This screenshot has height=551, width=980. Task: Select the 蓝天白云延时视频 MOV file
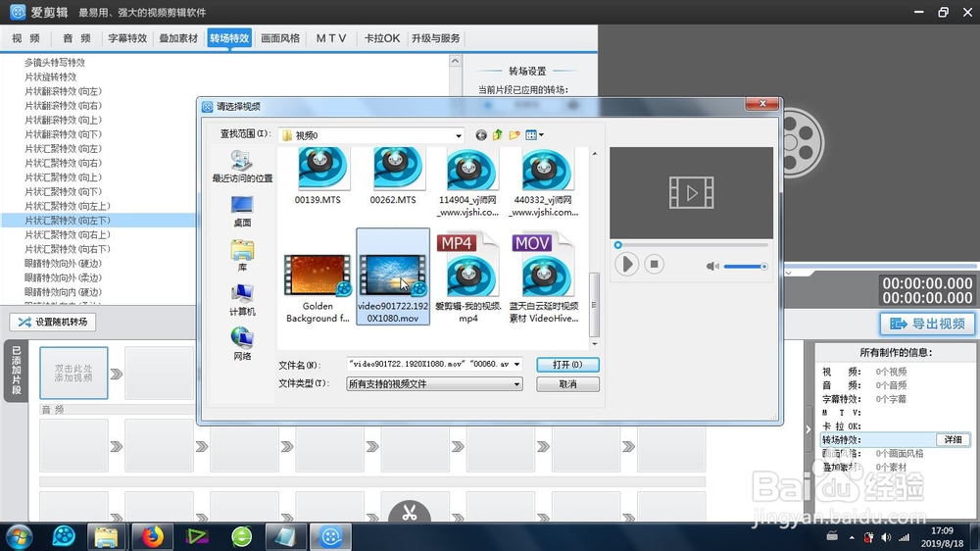544,278
